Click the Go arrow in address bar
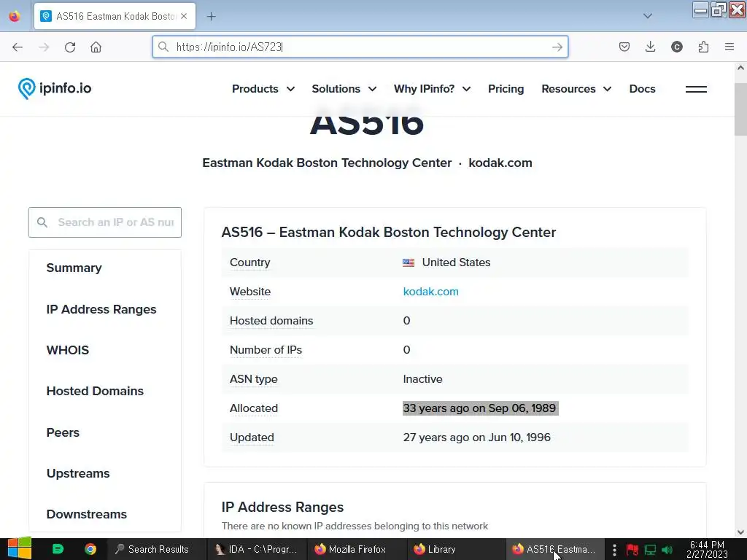The height and width of the screenshot is (560, 747). 557,47
